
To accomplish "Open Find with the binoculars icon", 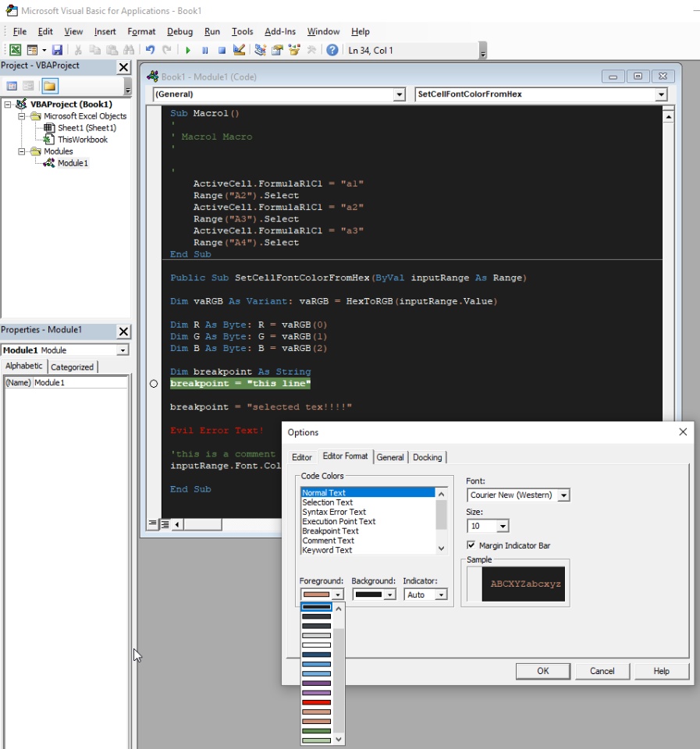I will point(129,50).
